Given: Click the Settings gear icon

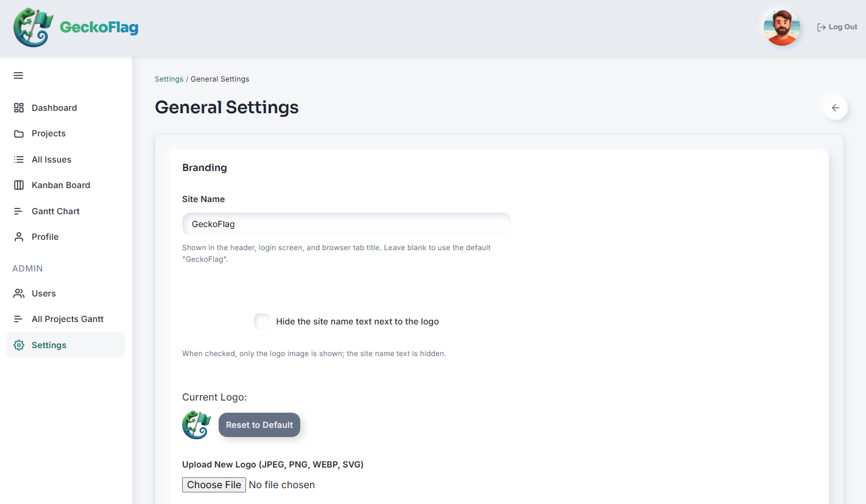Looking at the screenshot, I should 19,345.
